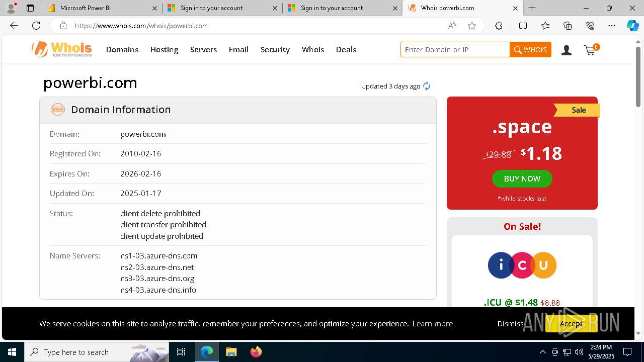The image size is (644, 362).
Task: Go back with the browser back arrow
Action: [x=14, y=26]
